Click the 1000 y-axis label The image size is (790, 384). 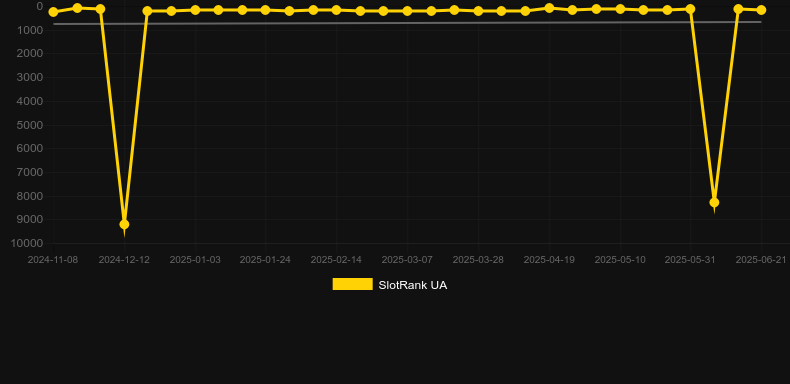pos(30,30)
